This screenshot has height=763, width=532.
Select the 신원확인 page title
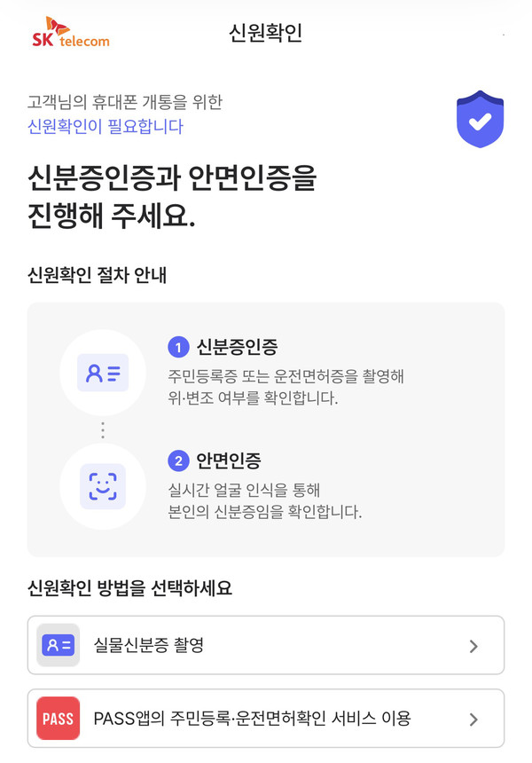click(x=265, y=34)
